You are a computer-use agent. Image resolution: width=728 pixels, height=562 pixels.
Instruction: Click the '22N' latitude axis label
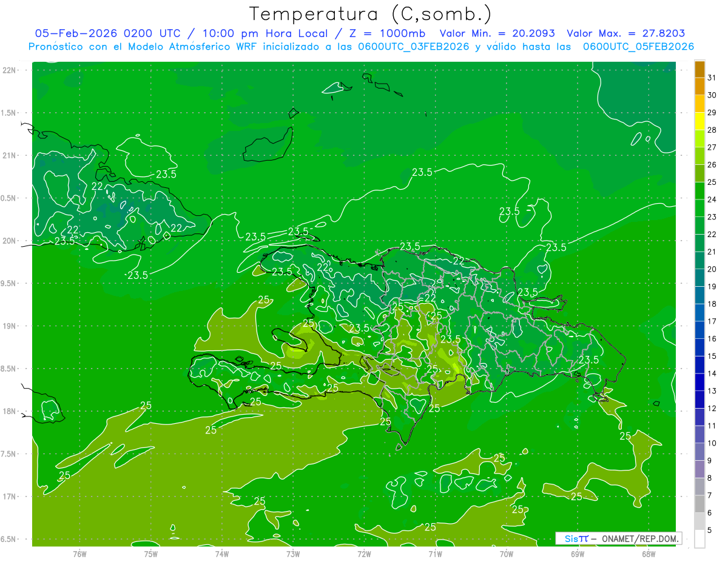[x=10, y=70]
